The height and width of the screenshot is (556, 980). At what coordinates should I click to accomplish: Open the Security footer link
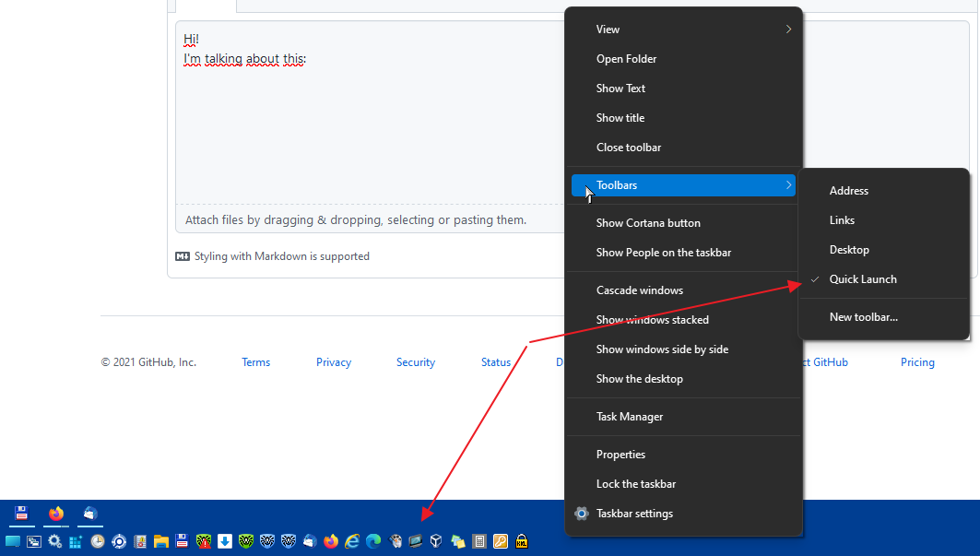[416, 362]
